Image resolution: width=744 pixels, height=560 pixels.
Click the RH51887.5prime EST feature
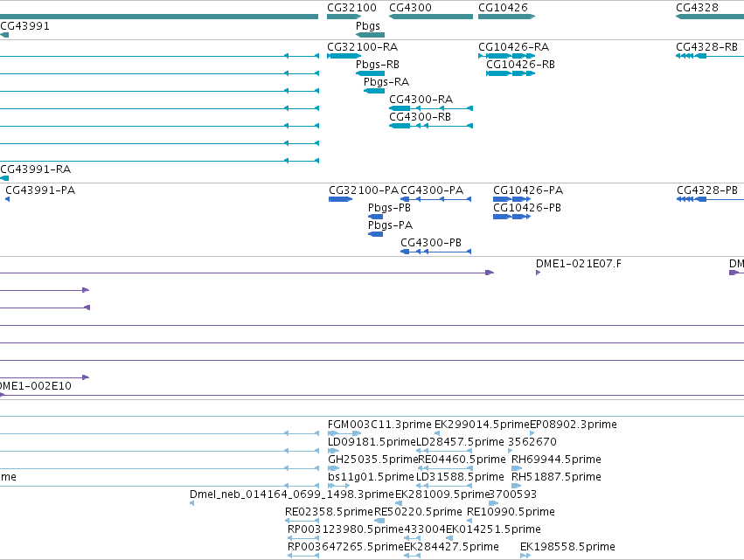(517, 486)
